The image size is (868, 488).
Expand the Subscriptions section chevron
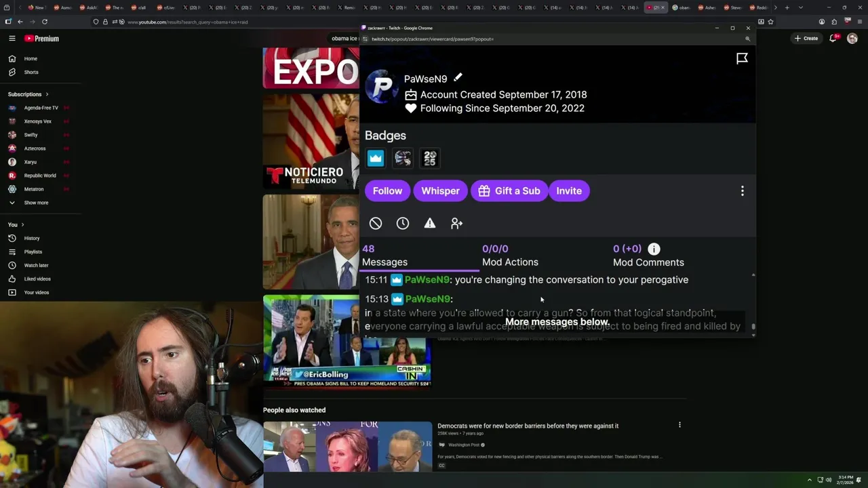[x=47, y=94]
